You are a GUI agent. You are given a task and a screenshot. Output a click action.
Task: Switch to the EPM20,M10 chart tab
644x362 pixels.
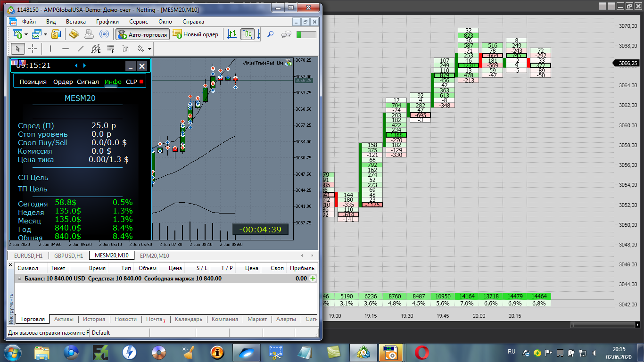[155, 255]
